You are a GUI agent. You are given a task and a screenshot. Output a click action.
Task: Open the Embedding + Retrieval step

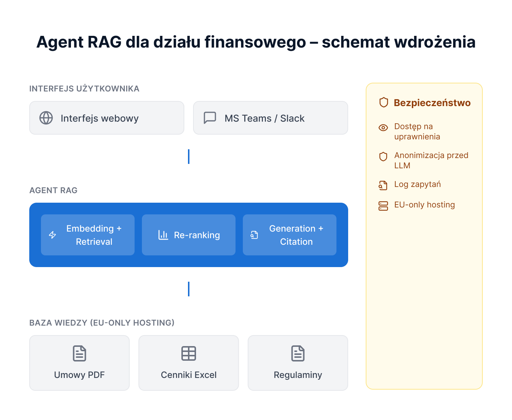pyautogui.click(x=88, y=235)
